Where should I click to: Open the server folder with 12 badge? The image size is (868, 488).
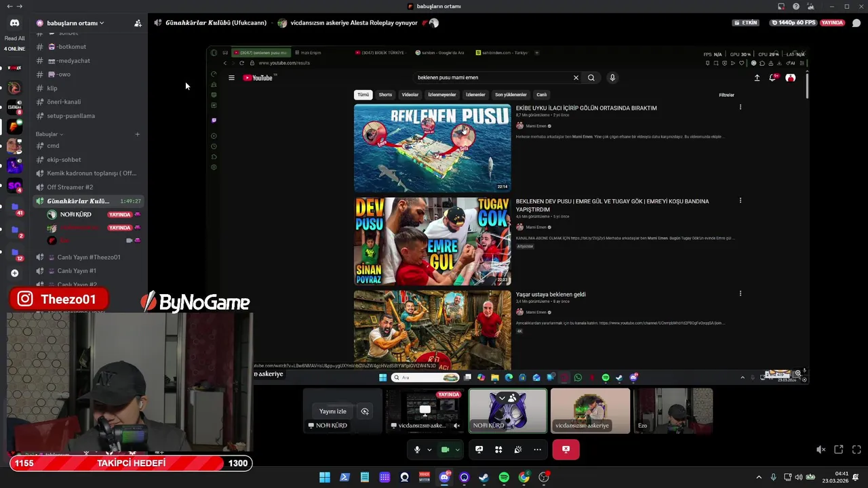(14, 252)
